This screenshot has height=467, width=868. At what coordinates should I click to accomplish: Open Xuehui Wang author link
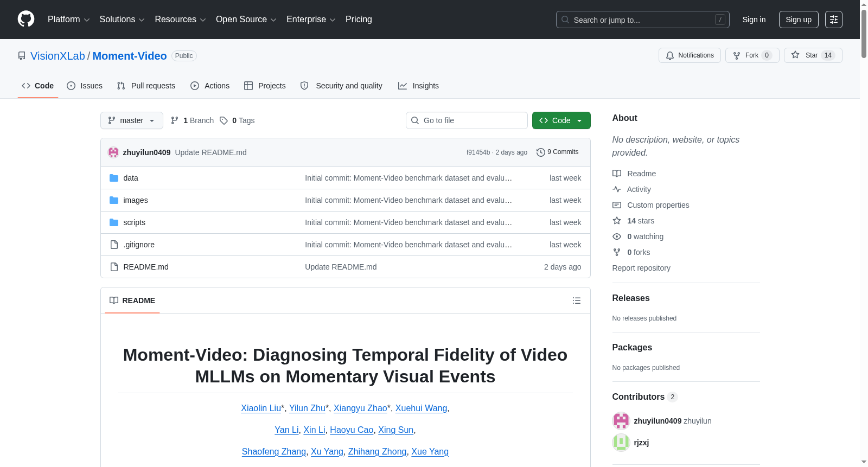[421, 408]
